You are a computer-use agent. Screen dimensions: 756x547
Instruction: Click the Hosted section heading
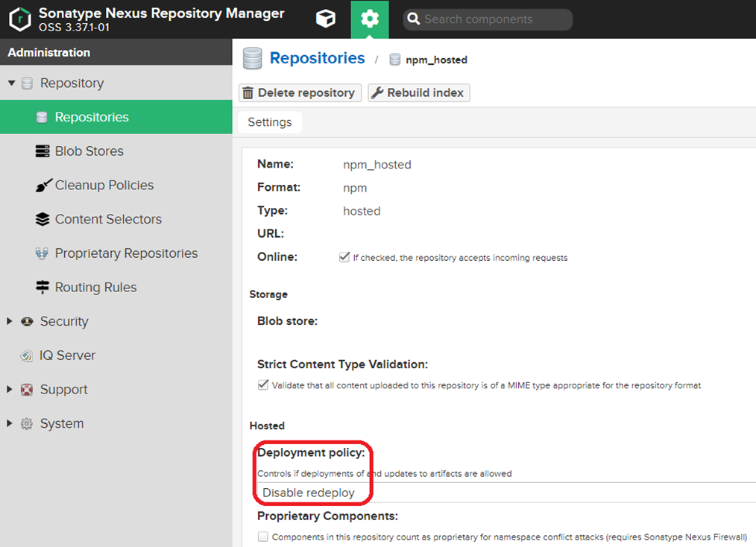tap(267, 426)
